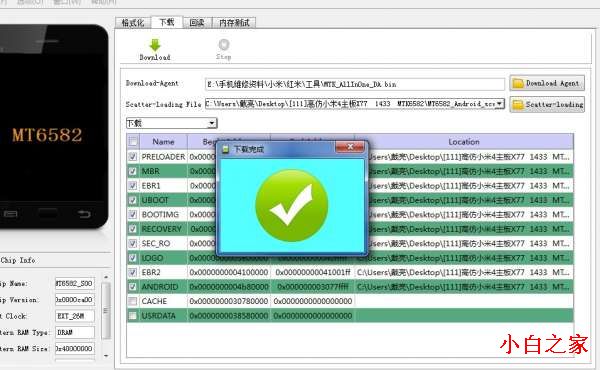Close the 下载完成 dialog with the X
This screenshot has width=600, height=370.
coord(350,147)
